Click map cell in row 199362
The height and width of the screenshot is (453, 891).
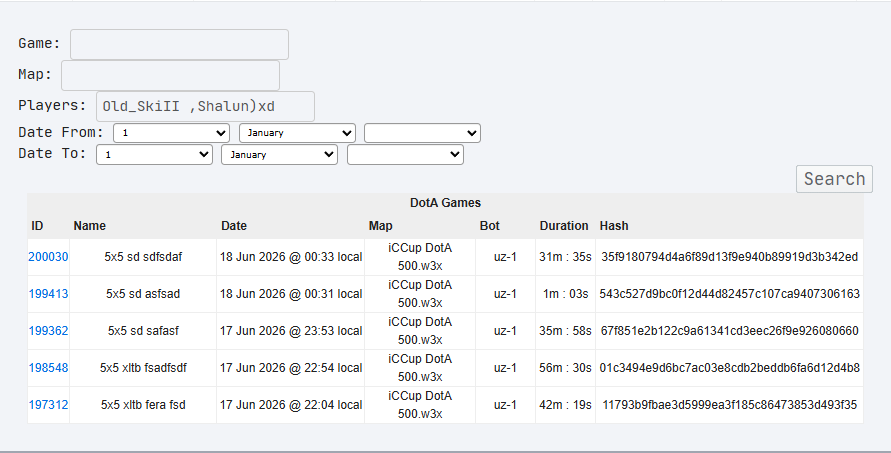420,331
